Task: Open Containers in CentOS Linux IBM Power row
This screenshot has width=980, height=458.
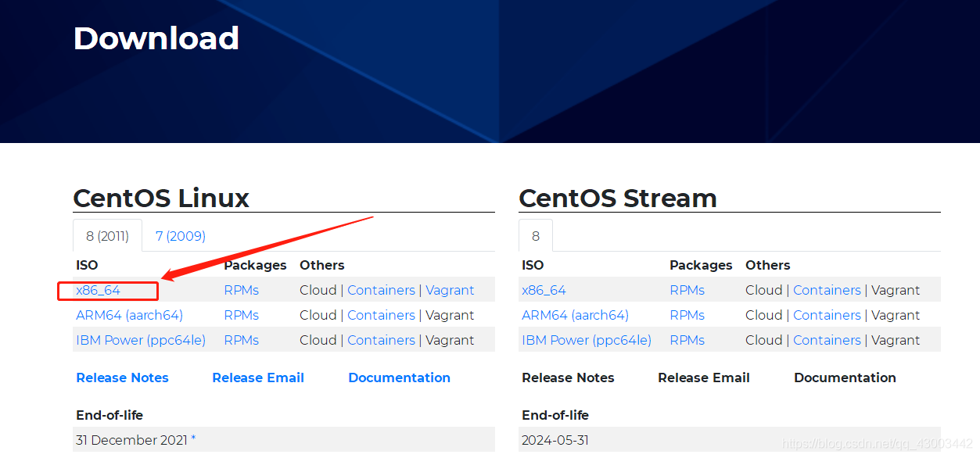Action: pyautogui.click(x=381, y=340)
